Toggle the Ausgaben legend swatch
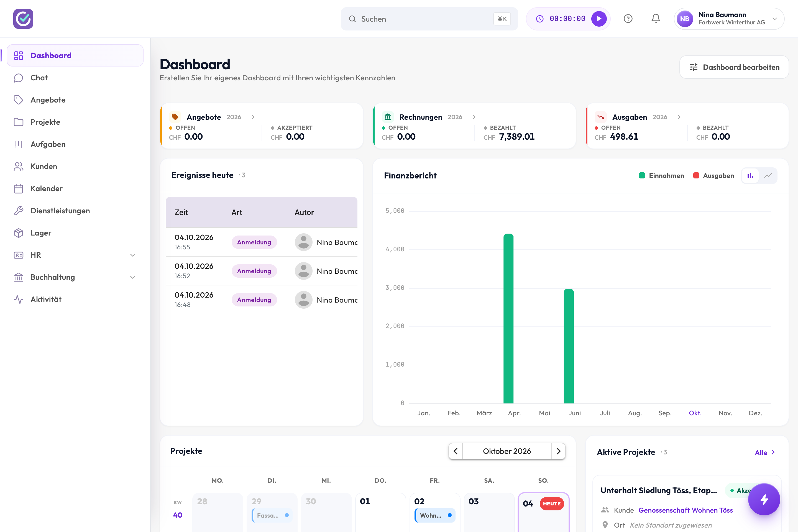 tap(696, 175)
